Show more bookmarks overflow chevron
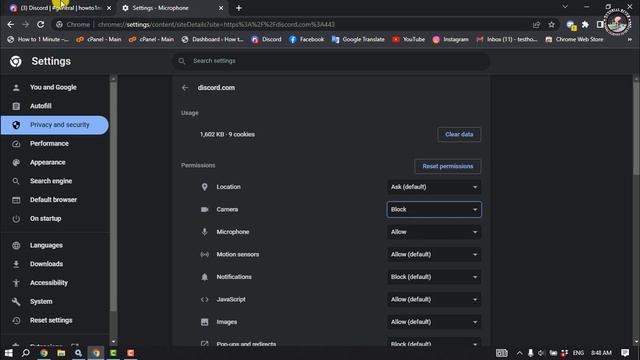 (x=630, y=40)
